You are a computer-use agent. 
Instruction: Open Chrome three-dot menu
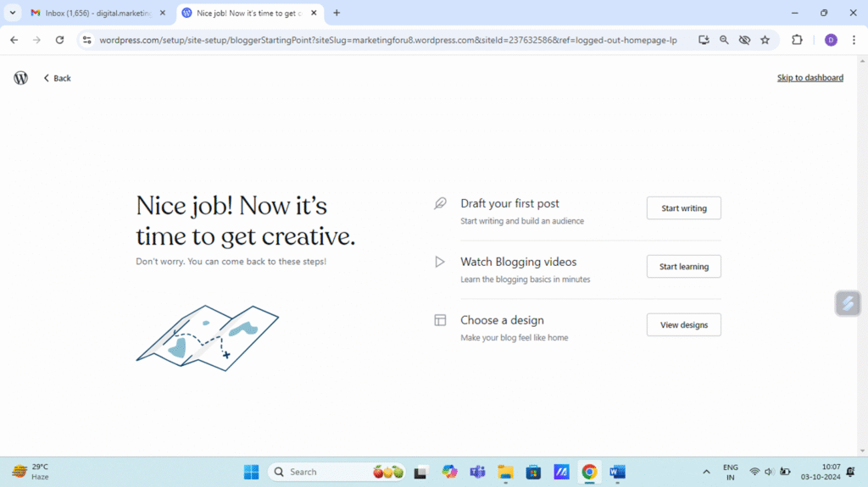tap(854, 40)
